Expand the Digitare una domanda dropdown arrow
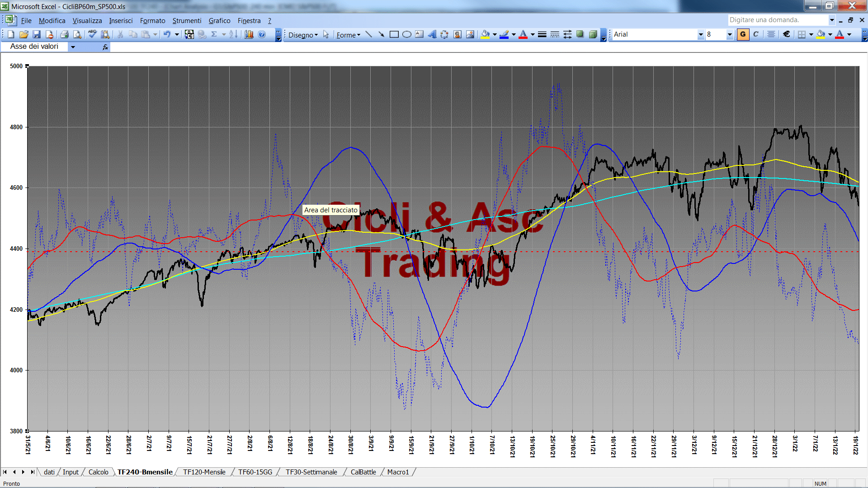Screen dimensions: 868x488 (831, 20)
